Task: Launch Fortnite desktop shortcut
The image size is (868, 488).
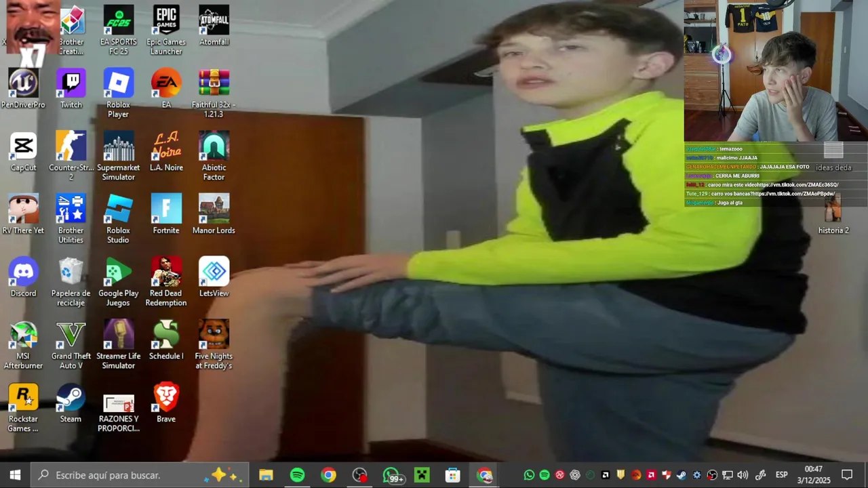Action: 166,215
